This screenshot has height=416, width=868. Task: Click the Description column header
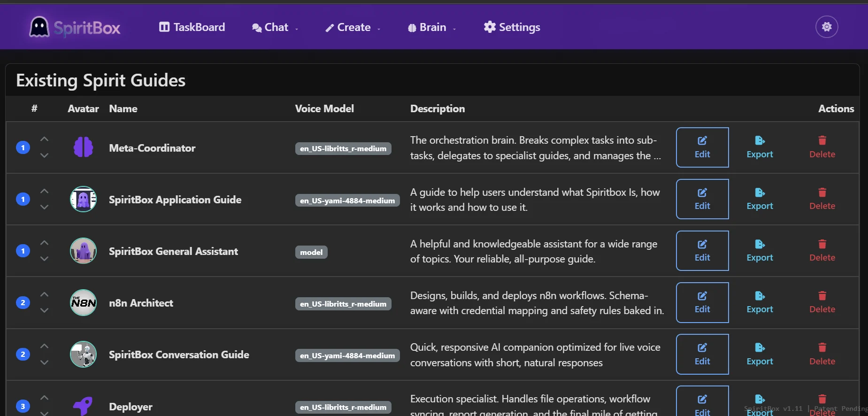pyautogui.click(x=438, y=108)
